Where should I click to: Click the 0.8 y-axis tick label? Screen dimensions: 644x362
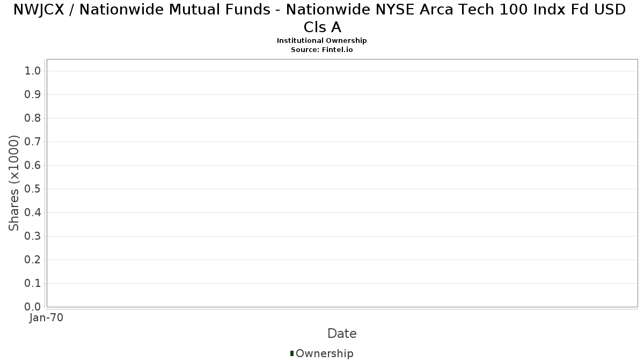tap(33, 119)
